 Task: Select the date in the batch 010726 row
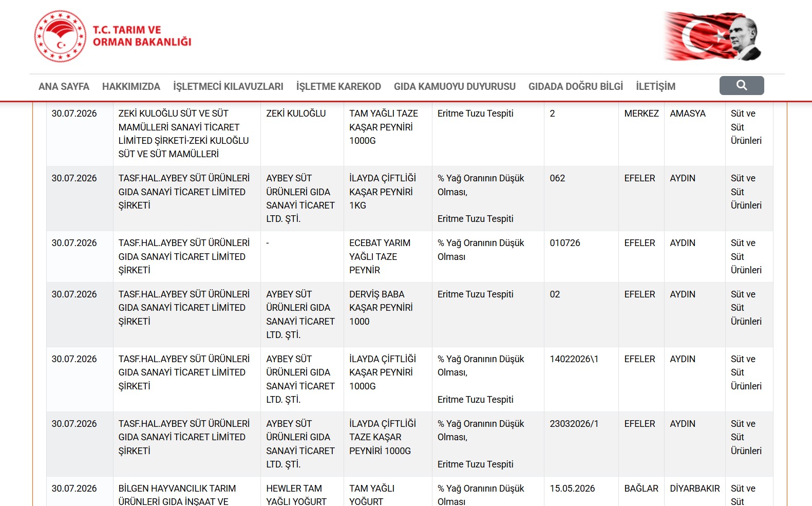[74, 243]
